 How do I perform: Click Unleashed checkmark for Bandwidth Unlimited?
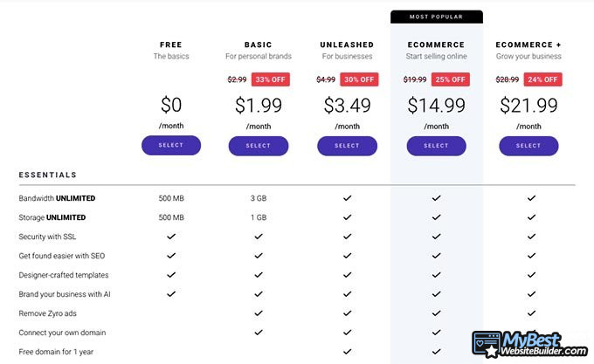point(348,198)
